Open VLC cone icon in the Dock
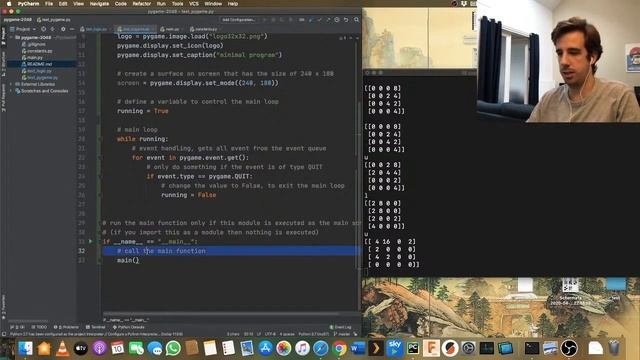The height and width of the screenshot is (360, 640). pos(62,348)
